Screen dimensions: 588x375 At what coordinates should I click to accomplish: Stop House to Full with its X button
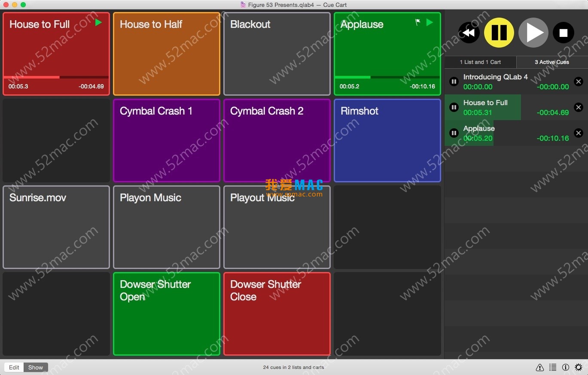[578, 107]
